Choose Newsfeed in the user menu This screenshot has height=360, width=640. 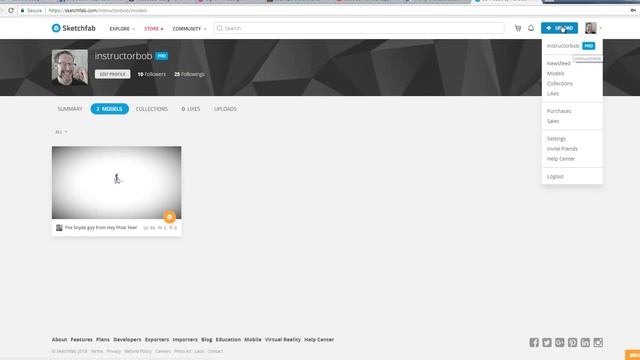pyautogui.click(x=559, y=63)
